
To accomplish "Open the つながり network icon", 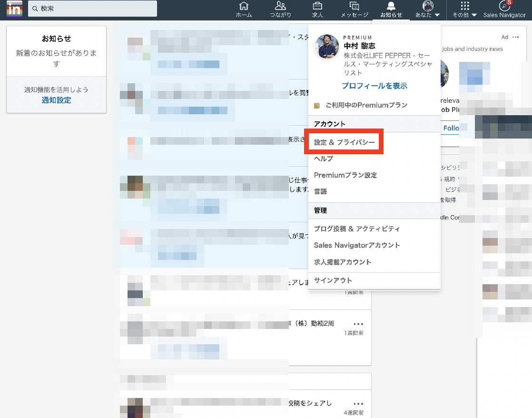I will pos(281,10).
